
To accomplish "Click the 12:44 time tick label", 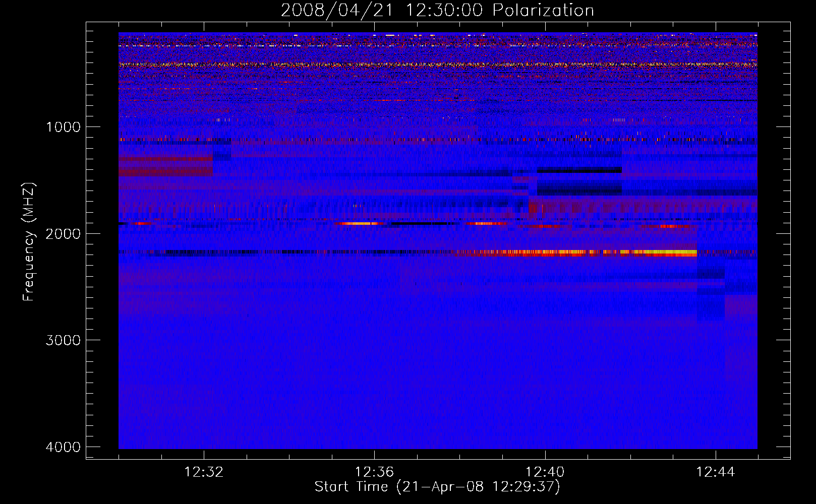I will tap(715, 472).
